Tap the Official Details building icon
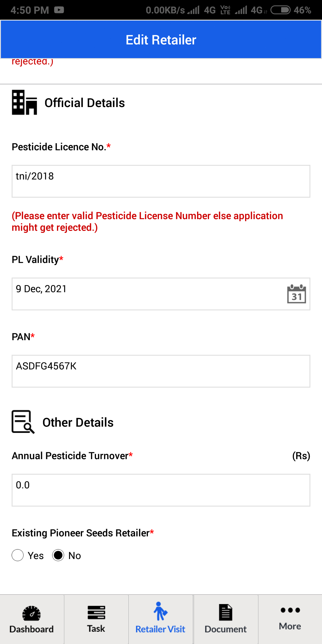 point(24,102)
